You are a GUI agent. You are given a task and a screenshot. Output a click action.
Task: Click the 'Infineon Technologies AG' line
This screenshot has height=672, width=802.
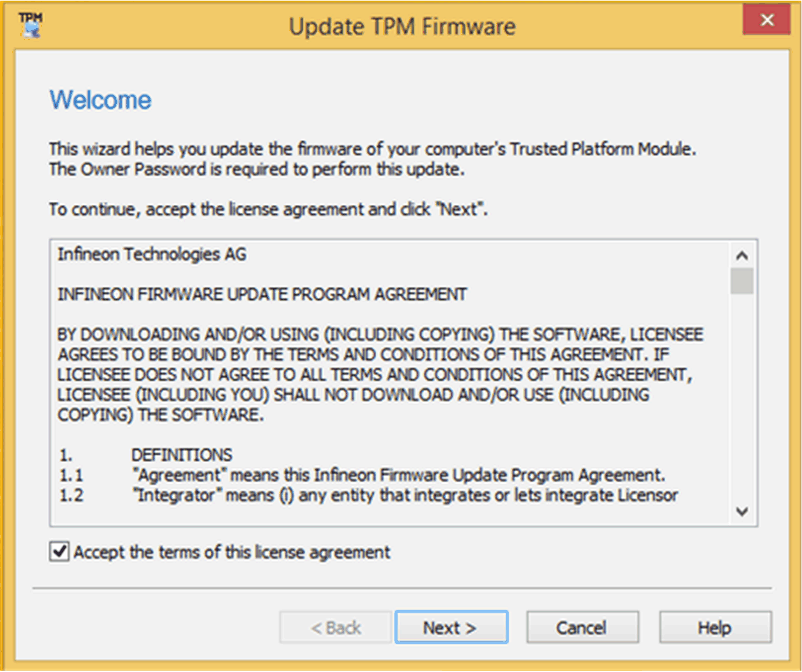point(152,255)
